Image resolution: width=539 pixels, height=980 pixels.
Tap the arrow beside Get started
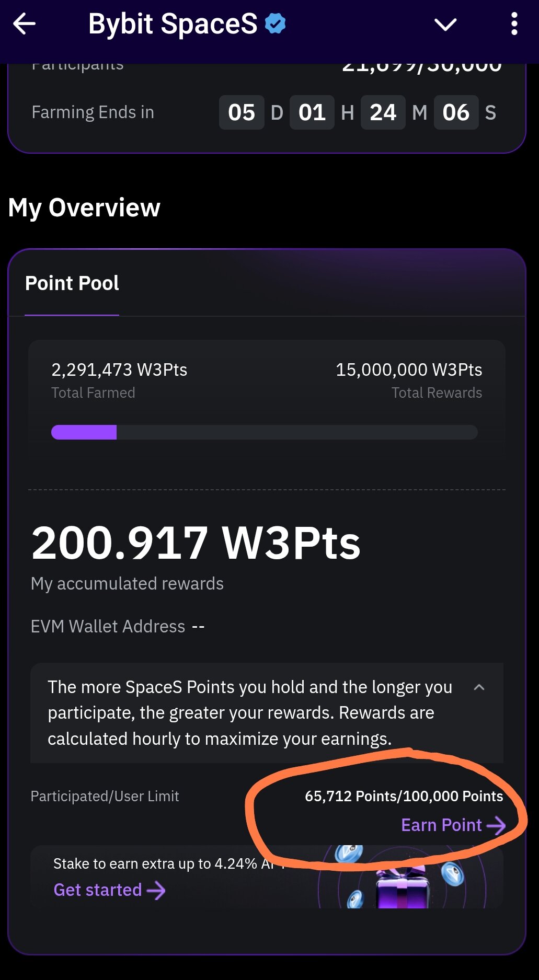tap(156, 890)
